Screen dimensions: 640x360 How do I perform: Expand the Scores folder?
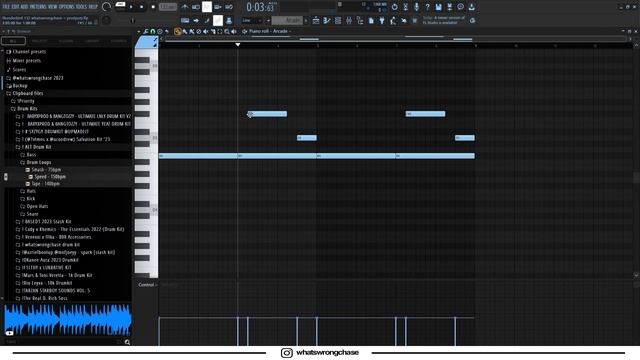pos(19,70)
